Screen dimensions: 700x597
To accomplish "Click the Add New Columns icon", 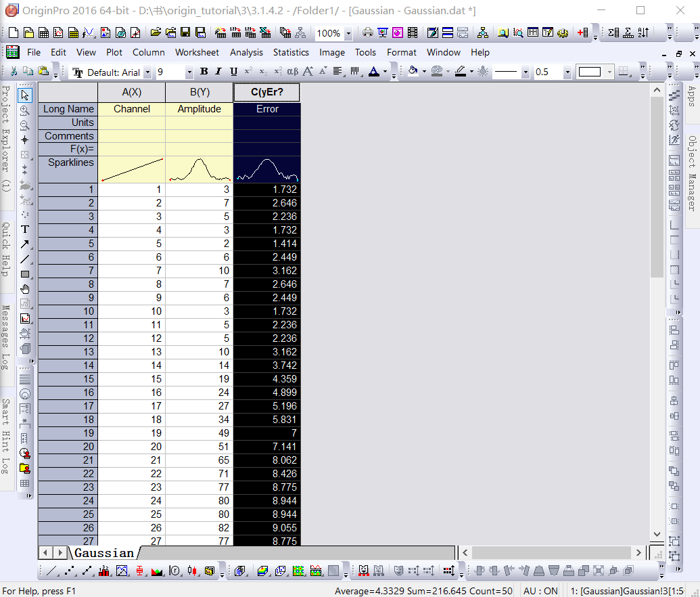I will click(583, 32).
